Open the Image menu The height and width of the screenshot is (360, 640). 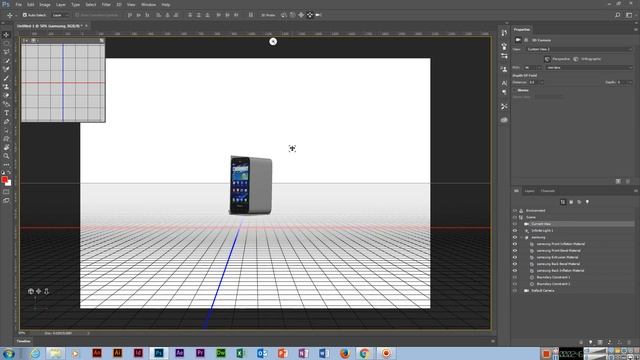(x=45, y=4)
